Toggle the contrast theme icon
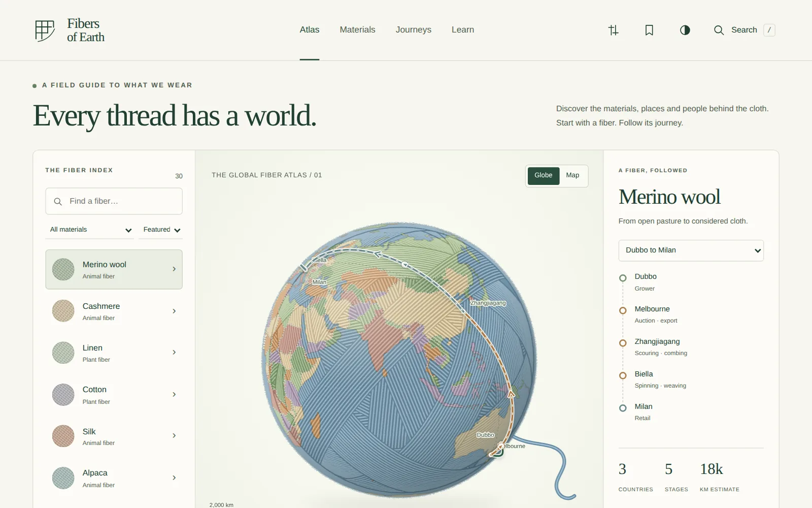 [x=685, y=30]
